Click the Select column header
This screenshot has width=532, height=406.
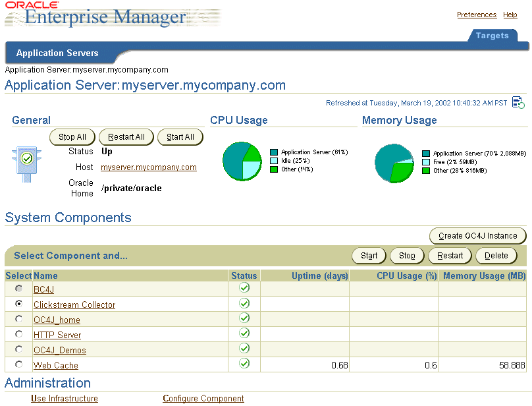(x=18, y=275)
